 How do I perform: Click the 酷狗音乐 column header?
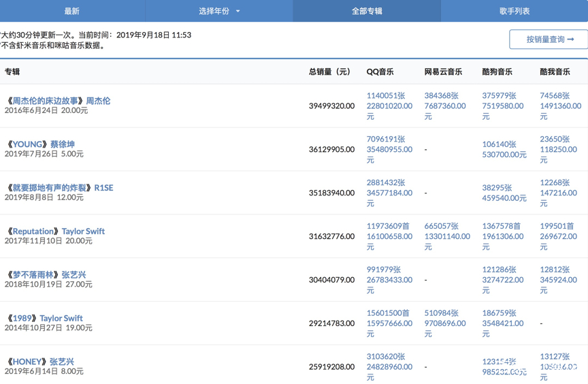tap(497, 71)
